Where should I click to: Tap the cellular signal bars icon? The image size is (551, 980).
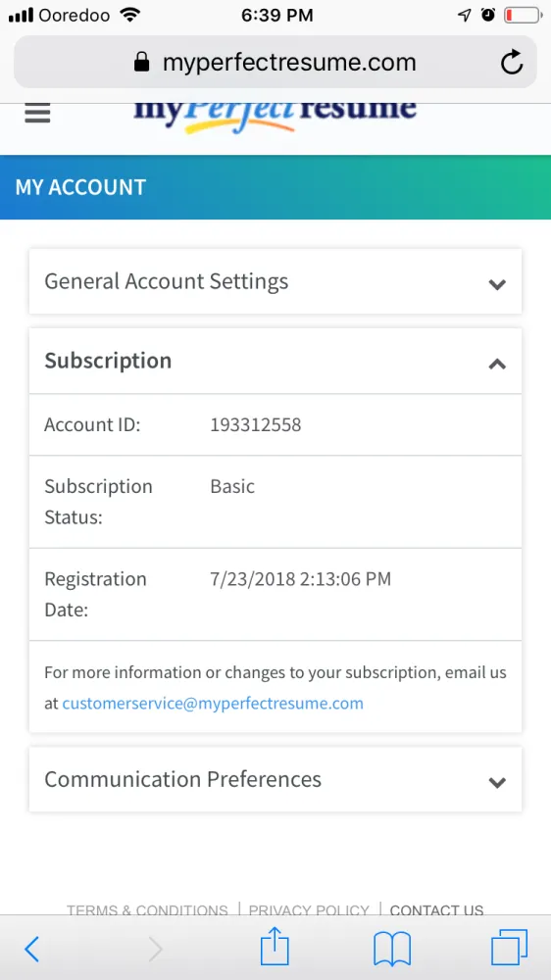21,15
